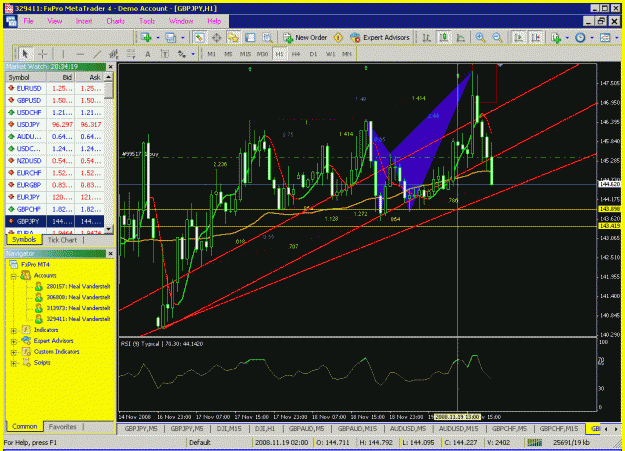Open the DJI,H1 chart tab
The height and width of the screenshot is (451, 625).
[x=265, y=429]
